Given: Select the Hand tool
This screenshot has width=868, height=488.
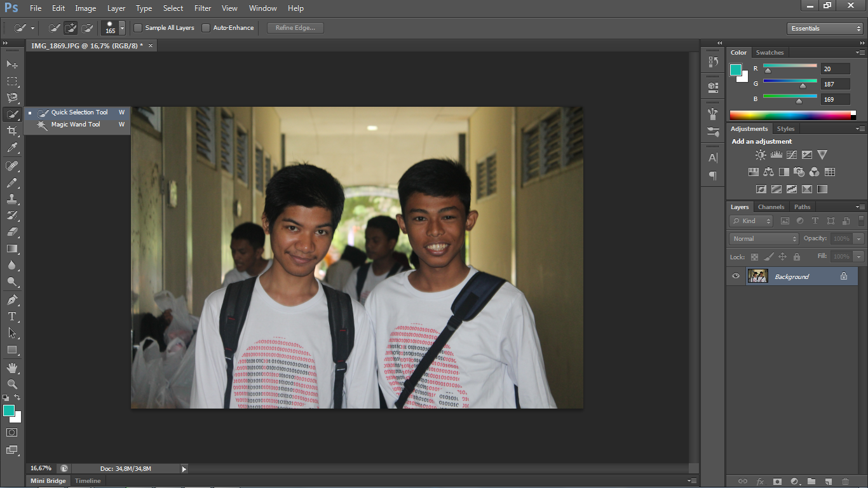Looking at the screenshot, I should (x=11, y=367).
